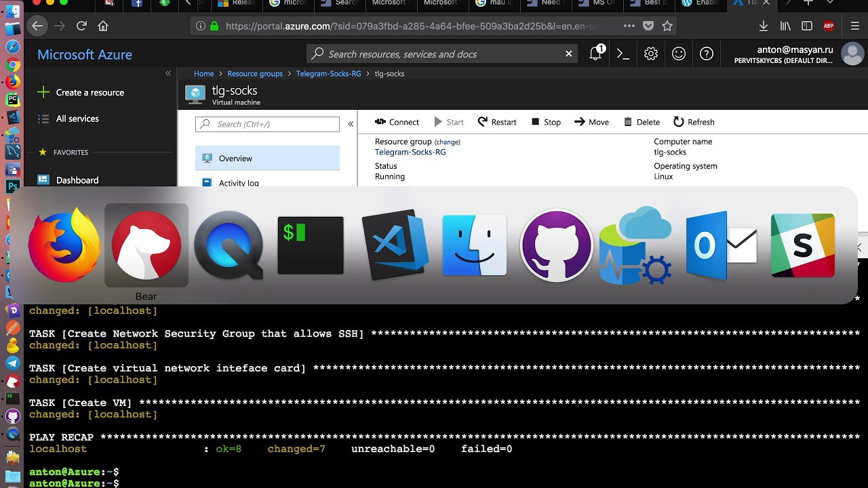Screen dimensions: 868x488
Task: Open the tlg-socks virtual machine icon
Action: pyautogui.click(x=195, y=95)
